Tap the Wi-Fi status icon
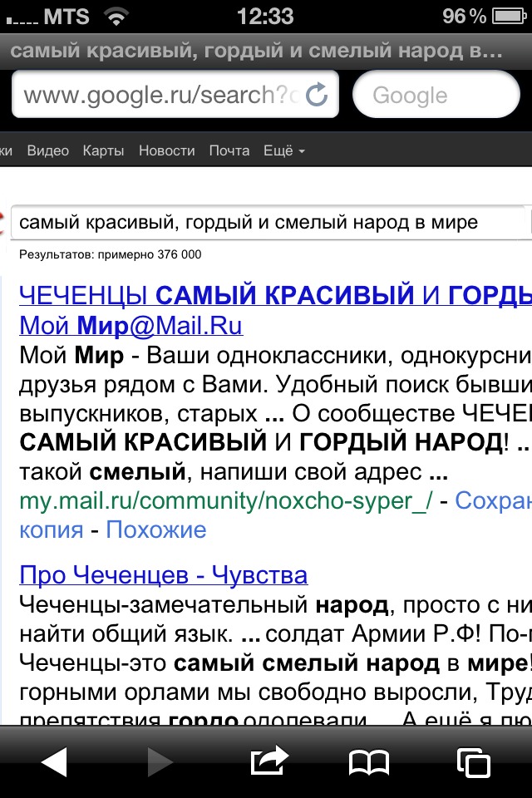The height and width of the screenshot is (798, 532). pyautogui.click(x=116, y=16)
